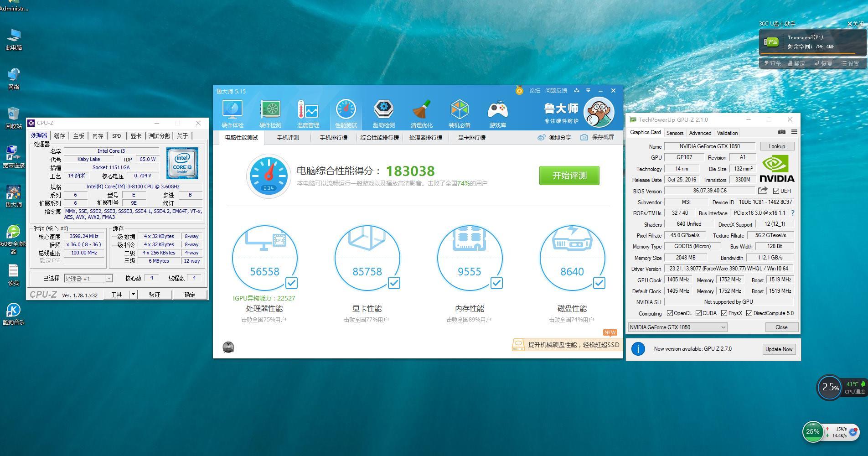Toggle the 显卡性能 test checkbox
Image resolution: width=868 pixels, height=456 pixels.
click(x=394, y=283)
